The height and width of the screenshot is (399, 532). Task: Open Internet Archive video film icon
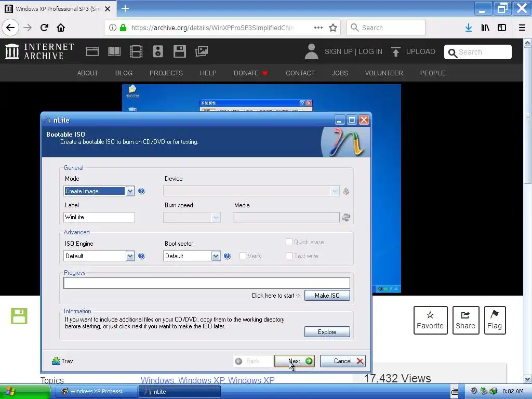(x=136, y=51)
